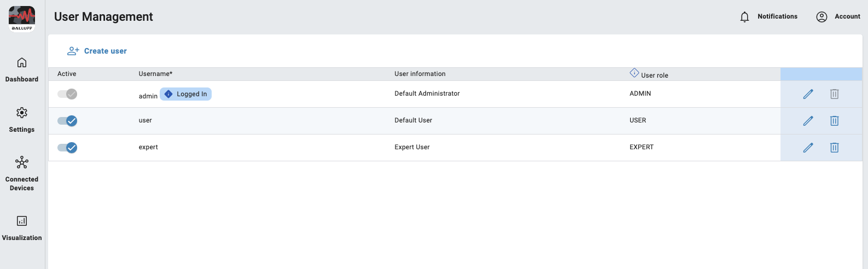Click the Logged In badge

pos(185,94)
